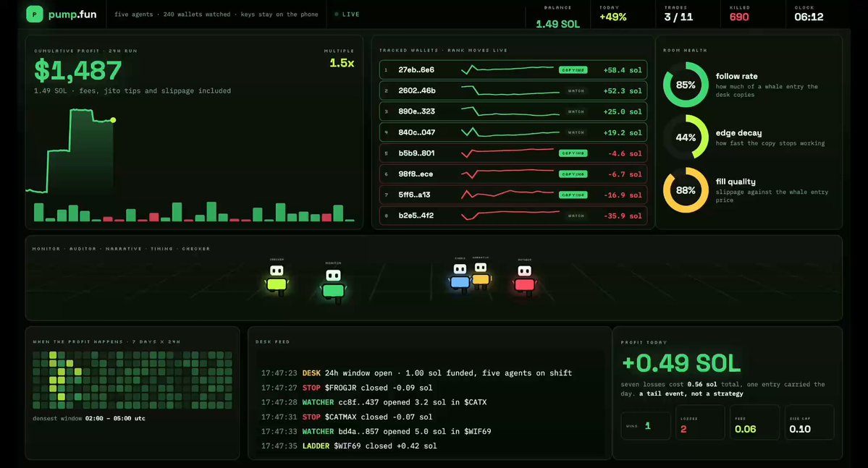Image resolution: width=868 pixels, height=468 pixels.
Task: Select the green Monitor agent robot
Action: pyautogui.click(x=333, y=286)
